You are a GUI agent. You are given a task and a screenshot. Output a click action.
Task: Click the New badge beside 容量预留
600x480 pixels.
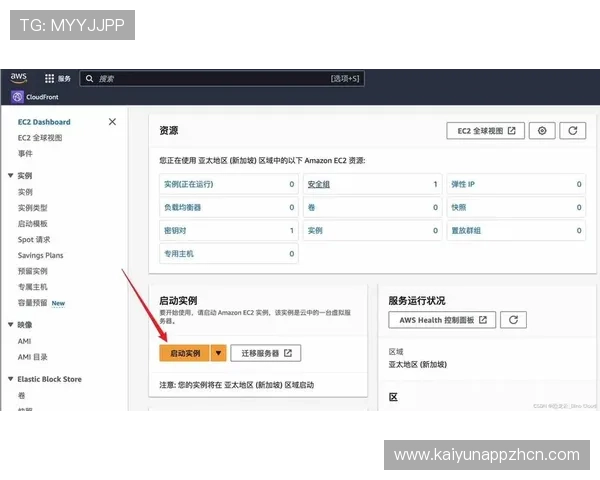(x=58, y=303)
